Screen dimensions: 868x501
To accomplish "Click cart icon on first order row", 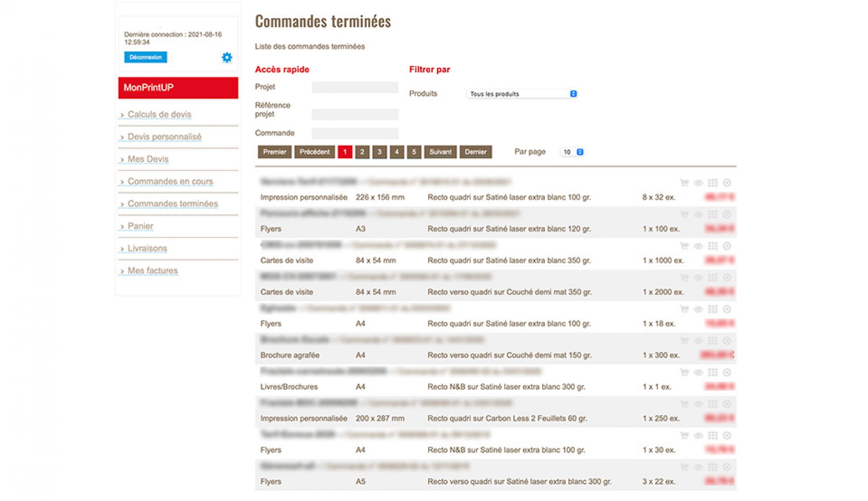I will pyautogui.click(x=684, y=183).
